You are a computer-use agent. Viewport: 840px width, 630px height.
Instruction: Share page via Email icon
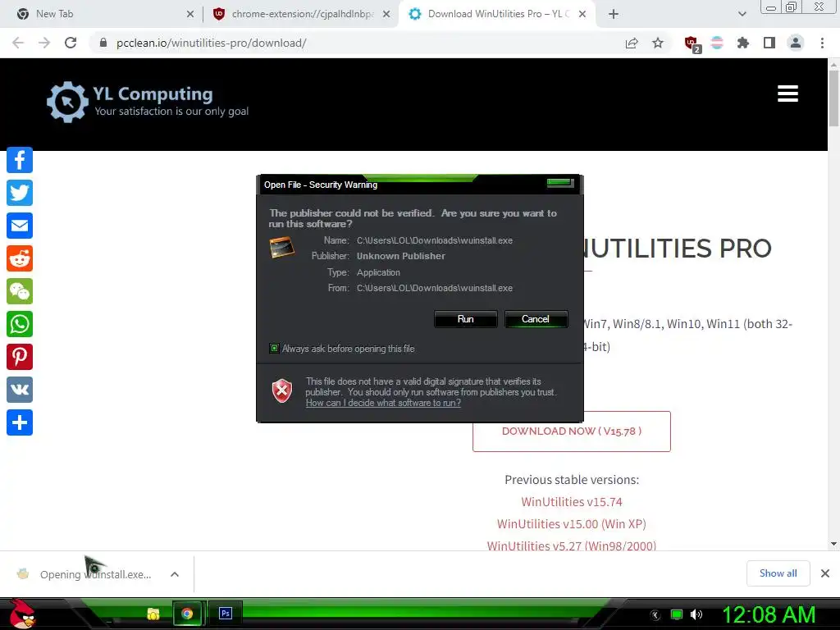coord(20,226)
